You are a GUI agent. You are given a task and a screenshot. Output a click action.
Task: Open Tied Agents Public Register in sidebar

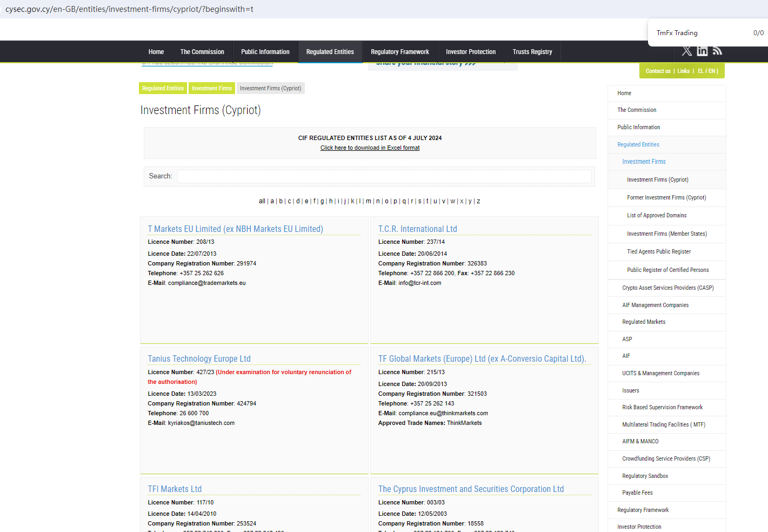coord(659,252)
